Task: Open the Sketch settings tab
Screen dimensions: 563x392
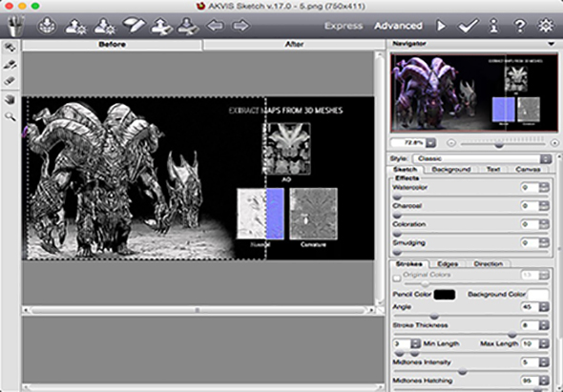Action: (x=405, y=169)
